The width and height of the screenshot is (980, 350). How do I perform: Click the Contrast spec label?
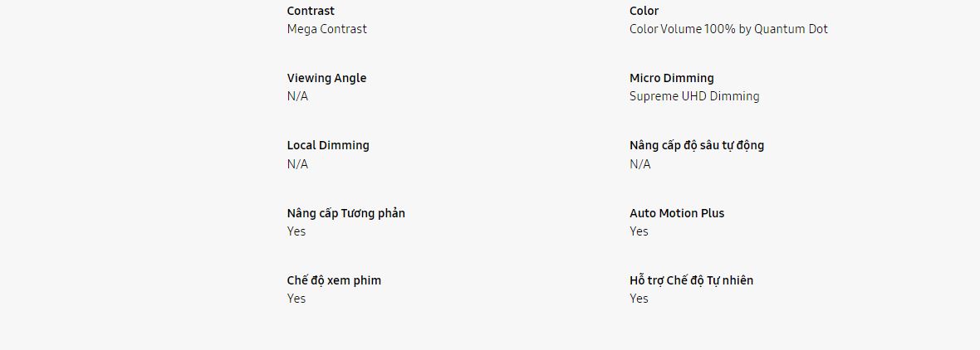pos(311,11)
